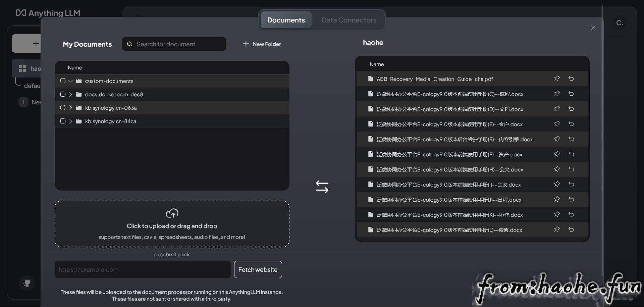Pin the 手册(I)--会议.docx document
Screen dimensions: 644x307
[x=557, y=184]
